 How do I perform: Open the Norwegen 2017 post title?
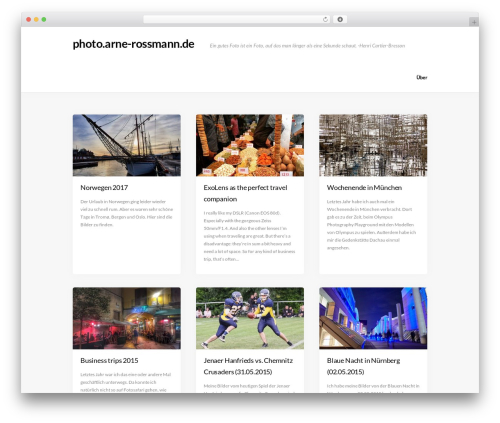click(x=104, y=188)
